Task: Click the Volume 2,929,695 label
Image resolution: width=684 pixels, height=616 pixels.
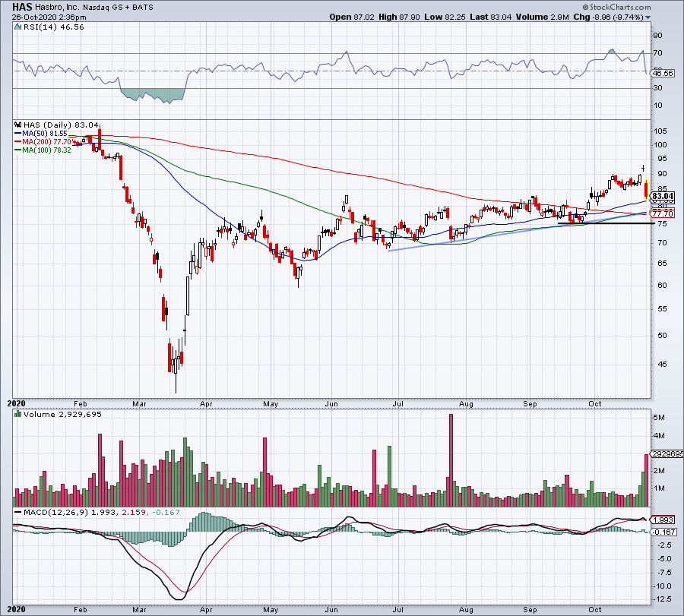Action: [x=62, y=414]
